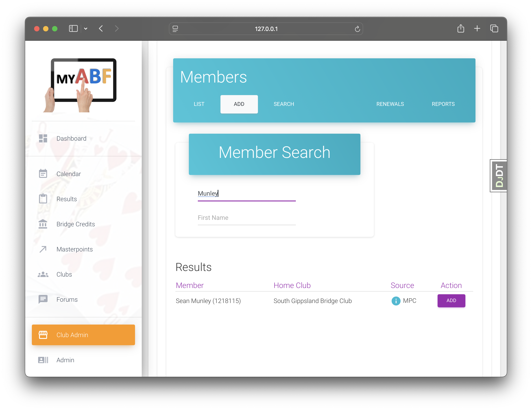Click the Bridge Credits bank icon

point(43,224)
